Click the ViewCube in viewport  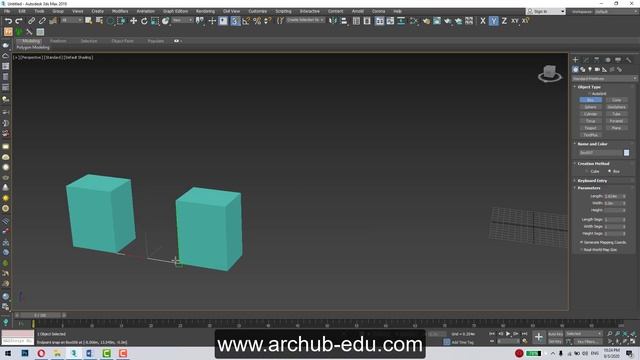549,73
